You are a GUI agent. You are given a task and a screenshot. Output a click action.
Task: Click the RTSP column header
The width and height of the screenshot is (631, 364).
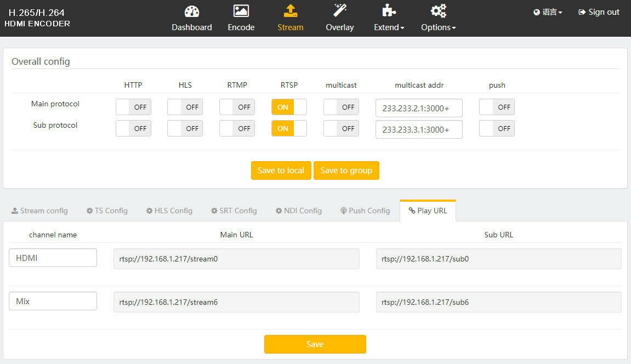pyautogui.click(x=289, y=85)
